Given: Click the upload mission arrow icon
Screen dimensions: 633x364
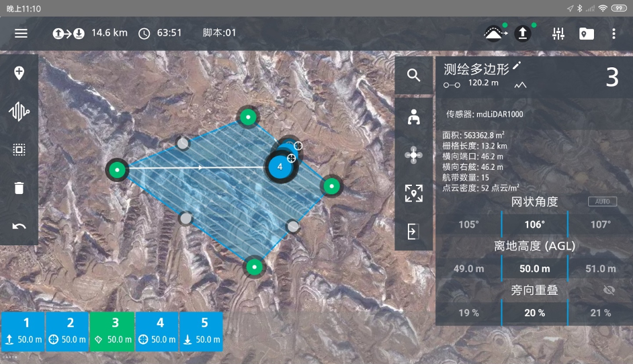Looking at the screenshot, I should [523, 34].
